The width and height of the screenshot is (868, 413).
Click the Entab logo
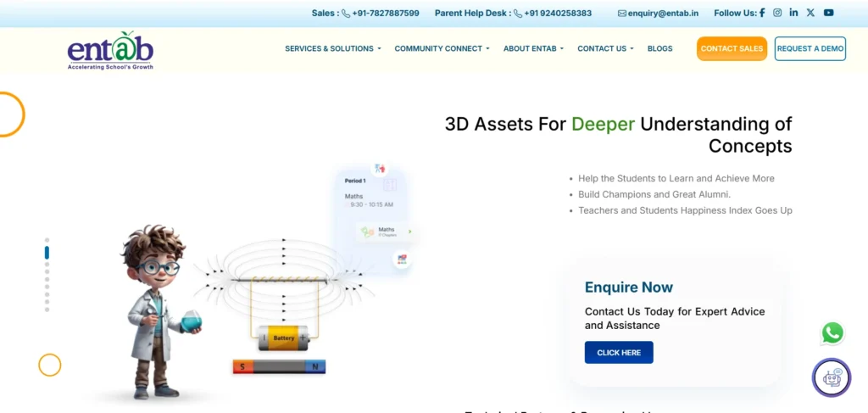[x=110, y=50]
